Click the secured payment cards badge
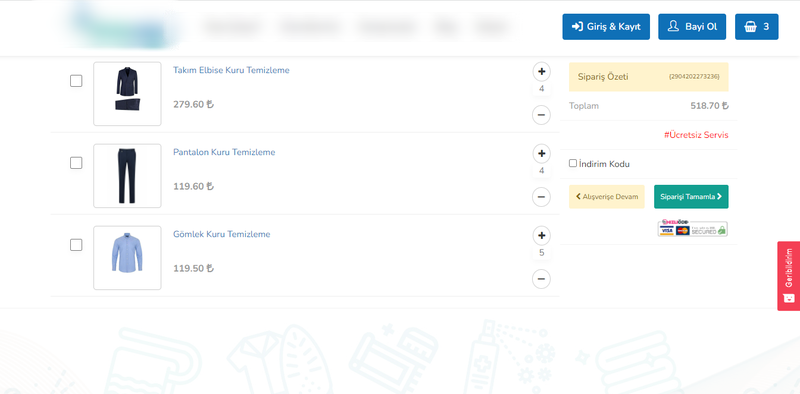 [692, 228]
